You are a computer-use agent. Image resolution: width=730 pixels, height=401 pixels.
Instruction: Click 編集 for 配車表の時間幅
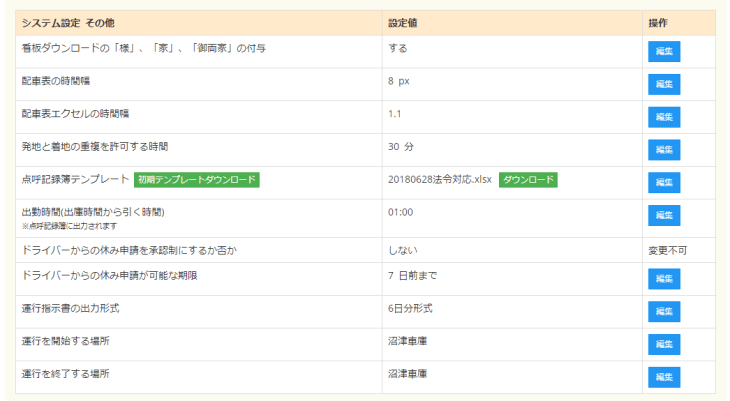(663, 84)
